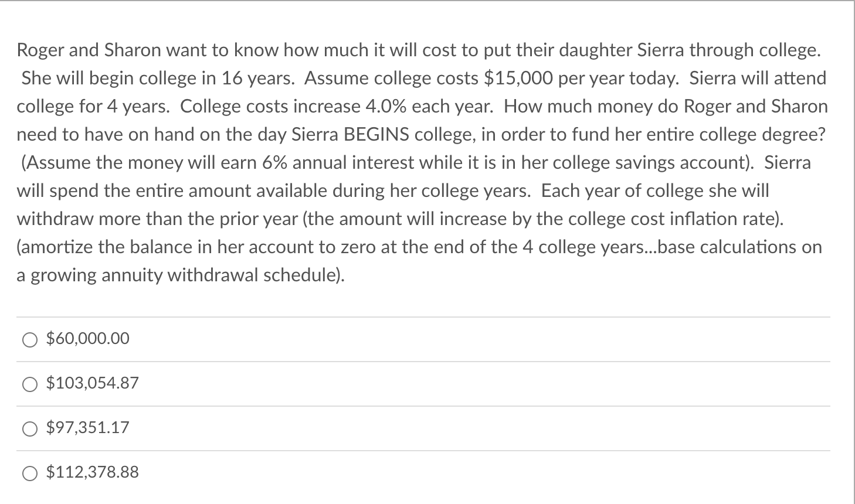Click the $112,378.88 answer label text
The height and width of the screenshot is (504, 855).
pyautogui.click(x=93, y=472)
